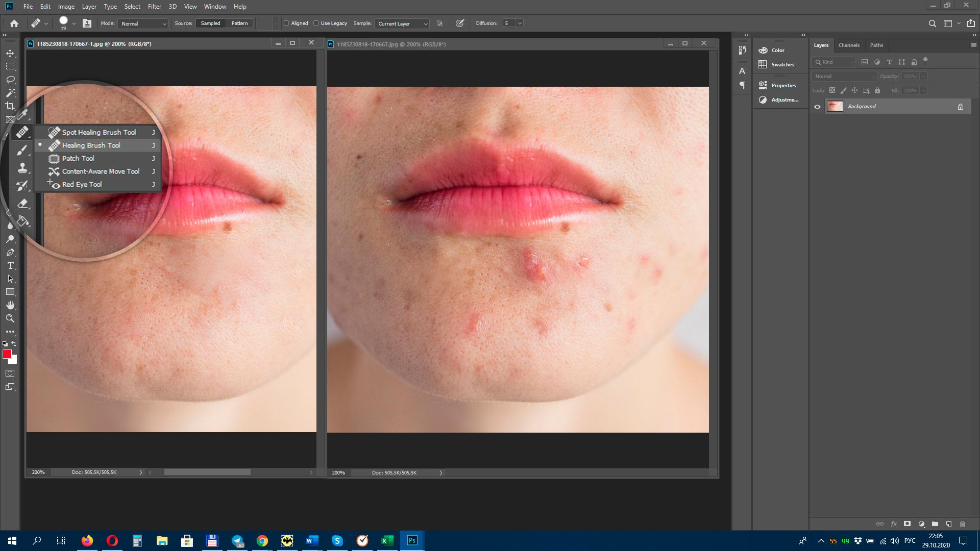The image size is (980, 551).
Task: Switch to the Channels tab
Action: [x=849, y=45]
